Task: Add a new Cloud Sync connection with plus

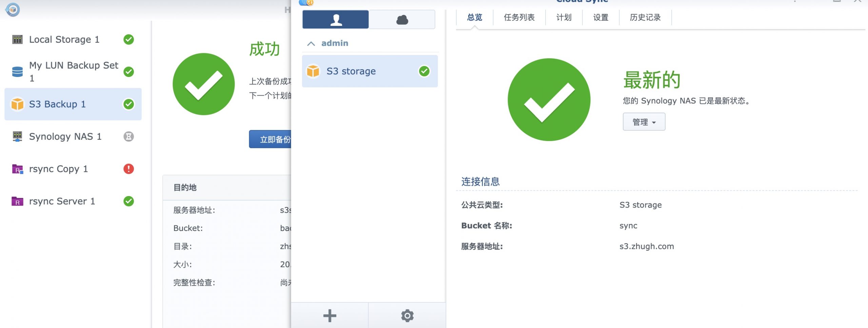Action: (x=330, y=315)
